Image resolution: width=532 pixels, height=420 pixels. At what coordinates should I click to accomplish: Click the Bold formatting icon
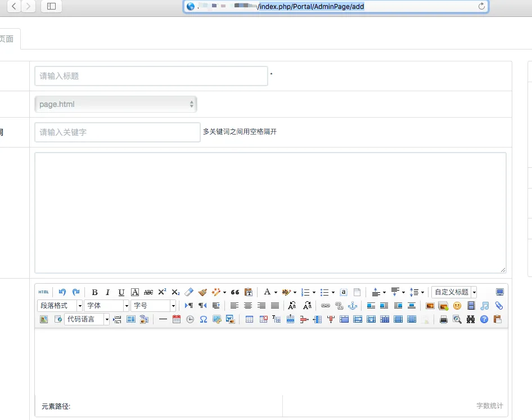pyautogui.click(x=94, y=292)
